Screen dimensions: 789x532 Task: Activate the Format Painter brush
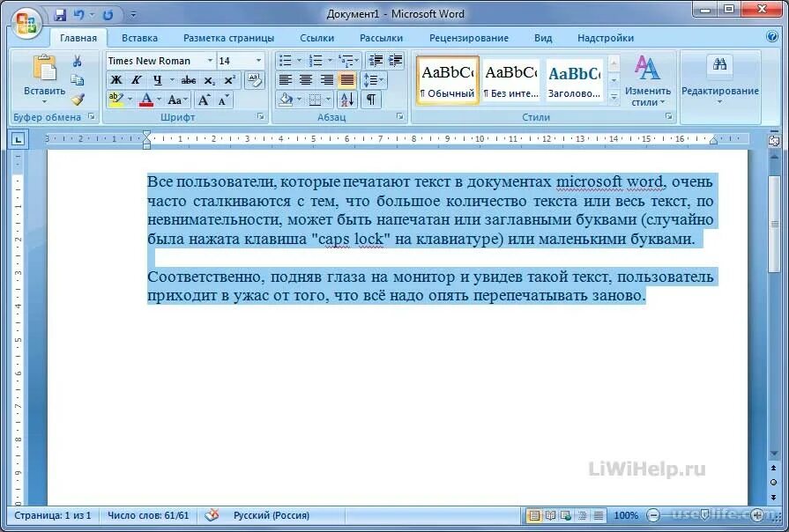(77, 99)
